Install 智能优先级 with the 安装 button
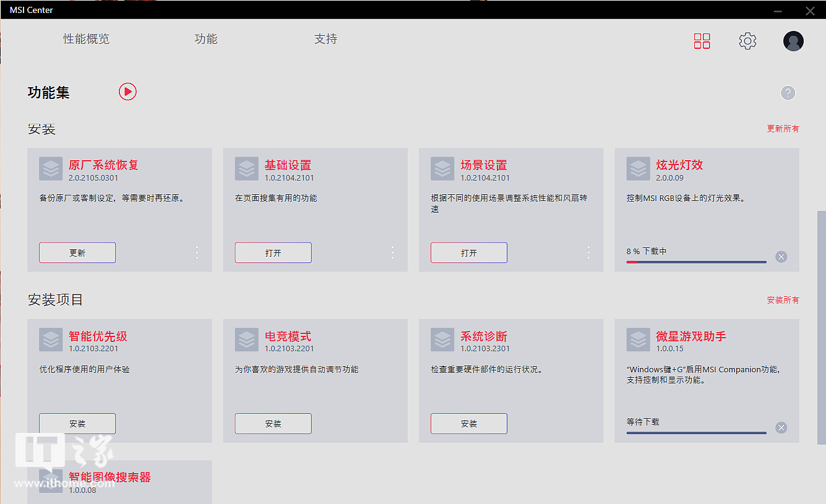The image size is (826, 504). click(x=77, y=424)
